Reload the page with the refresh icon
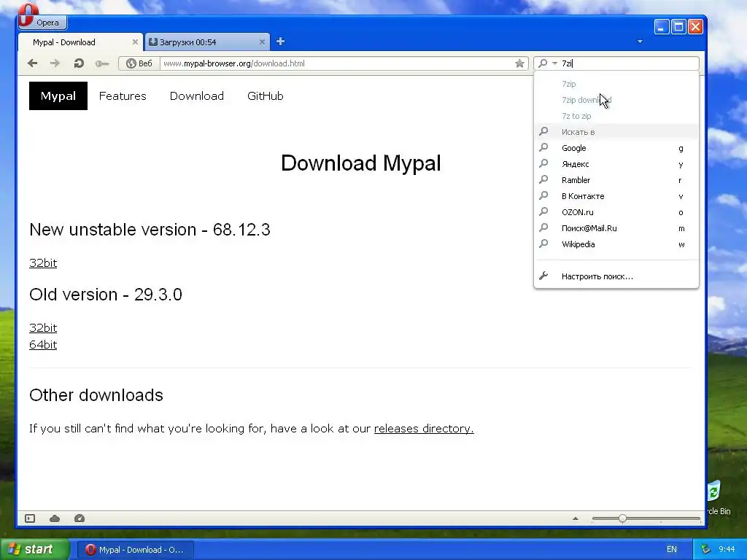The height and width of the screenshot is (560, 747). [x=79, y=63]
